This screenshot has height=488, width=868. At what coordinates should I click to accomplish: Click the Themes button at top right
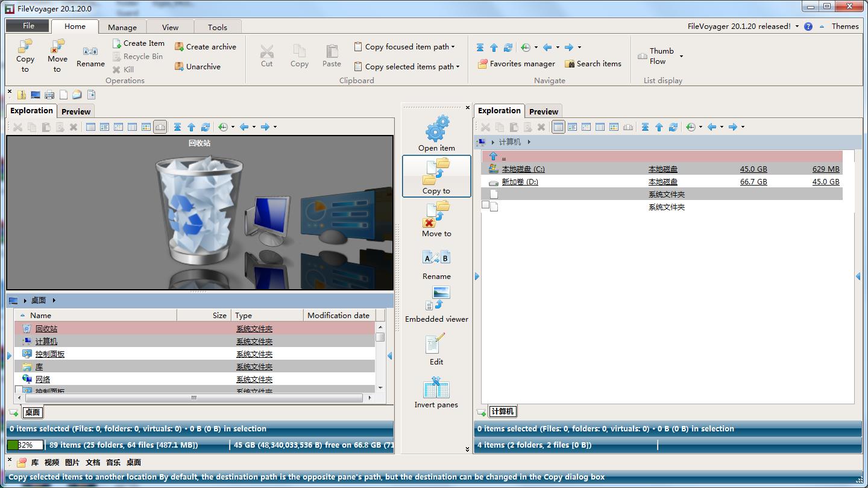(844, 26)
